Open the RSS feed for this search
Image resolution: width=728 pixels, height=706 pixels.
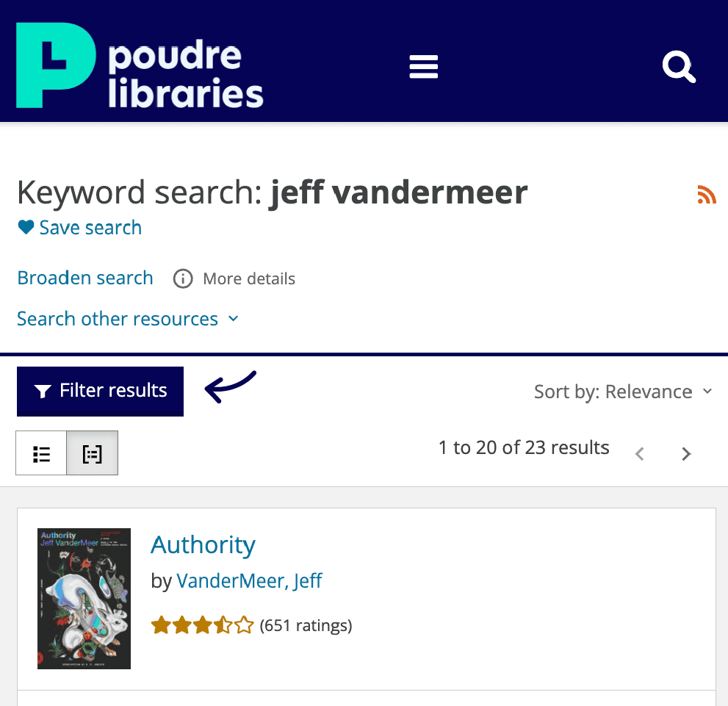click(706, 195)
